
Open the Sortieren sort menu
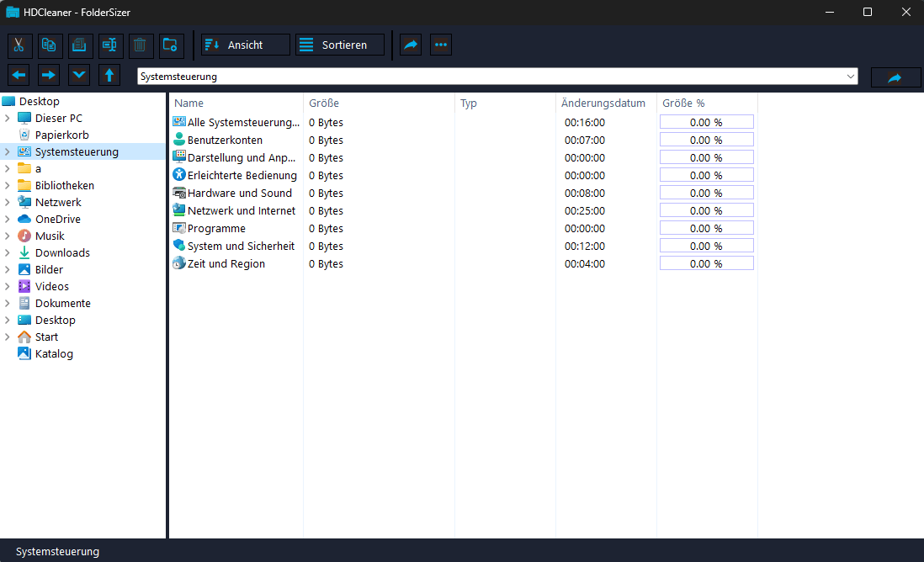tap(339, 45)
